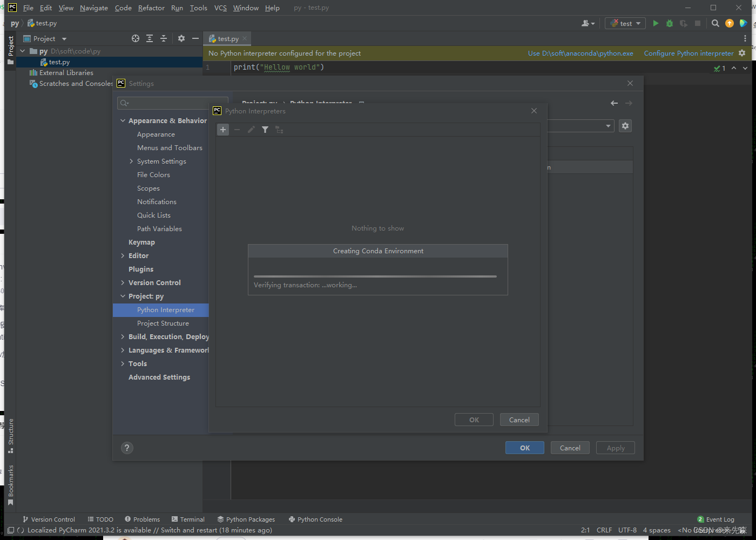Expand all icon in Project panel header

click(150, 38)
